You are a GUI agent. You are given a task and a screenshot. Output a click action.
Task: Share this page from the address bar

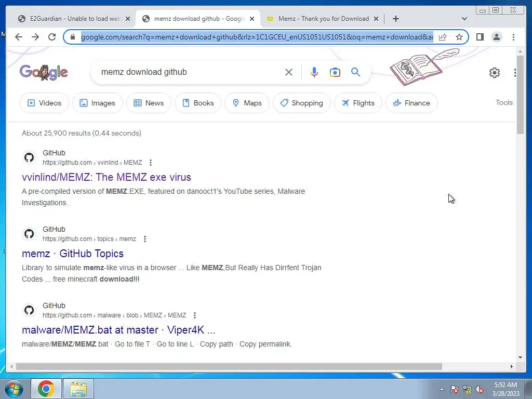tap(443, 37)
